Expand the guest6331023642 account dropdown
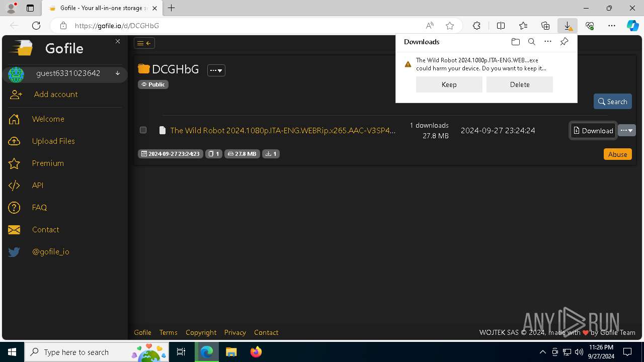 tap(118, 73)
